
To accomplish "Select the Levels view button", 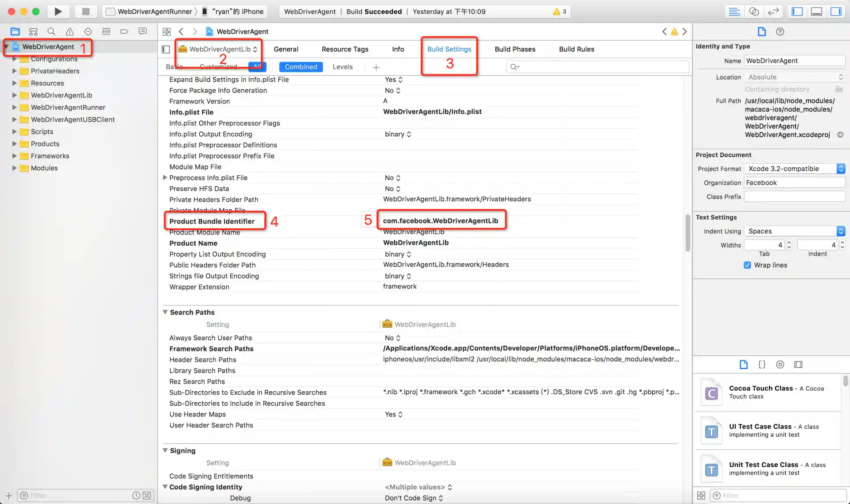I will pyautogui.click(x=343, y=67).
